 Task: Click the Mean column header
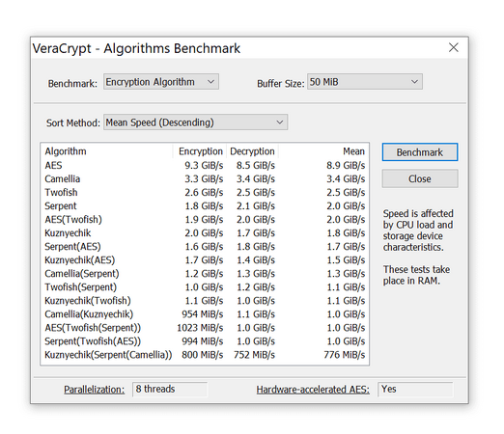pos(323,151)
